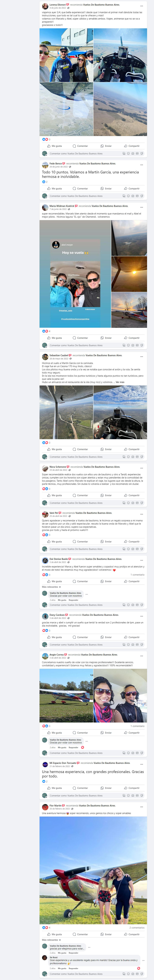Viewport: 154px width, 980px height.
Task: Expand Más relevantes dropdown under Flor Martin's post
Action: [x=51, y=940]
